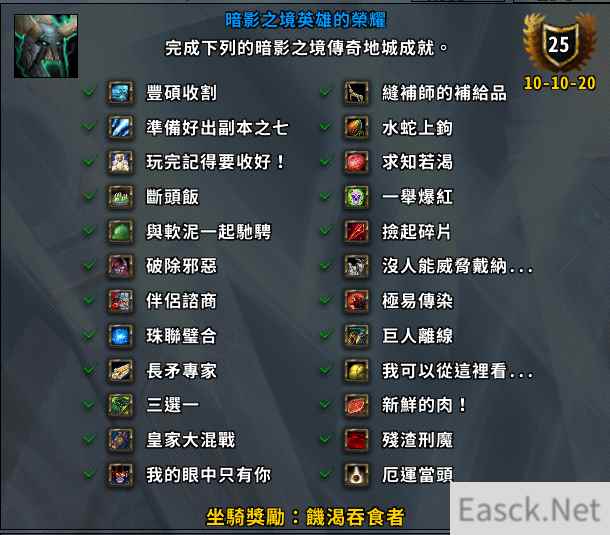610x535 pixels.
Task: Click the 厄運當頭 achievement icon
Action: 356,475
